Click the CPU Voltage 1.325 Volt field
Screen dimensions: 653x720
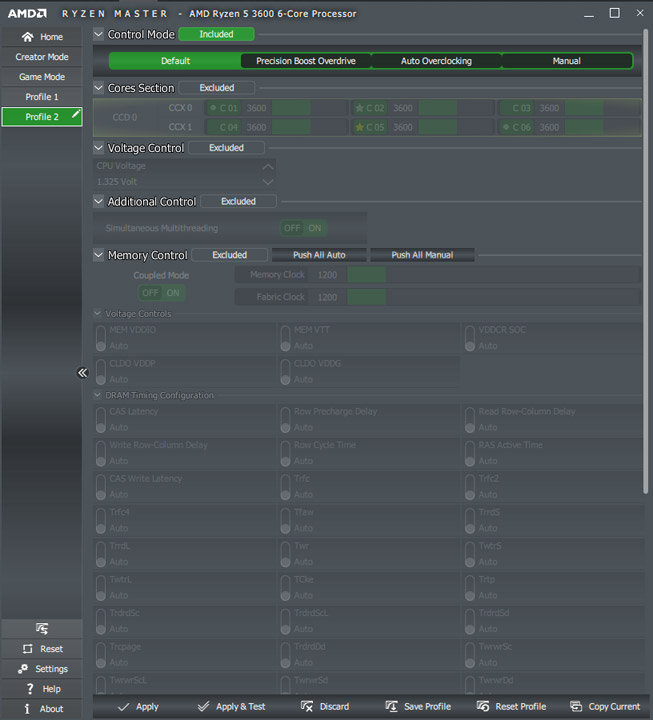185,174
